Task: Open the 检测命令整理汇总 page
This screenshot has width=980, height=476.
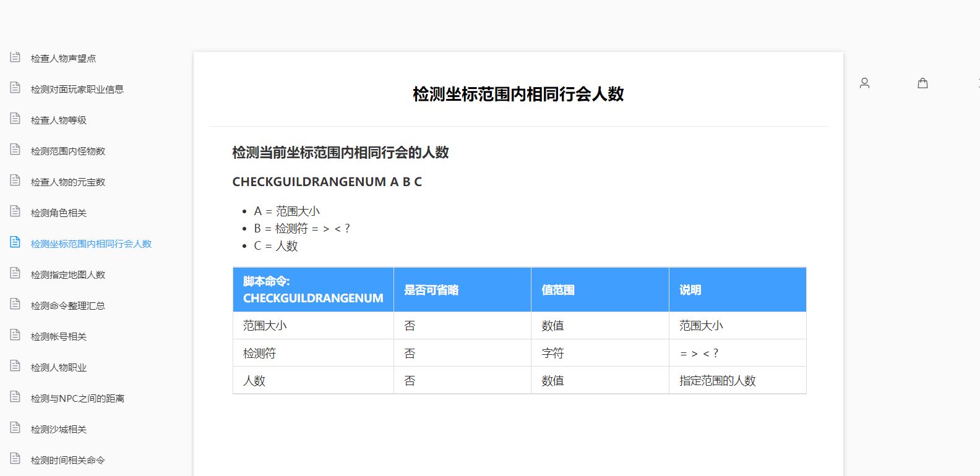Action: pyautogui.click(x=68, y=306)
